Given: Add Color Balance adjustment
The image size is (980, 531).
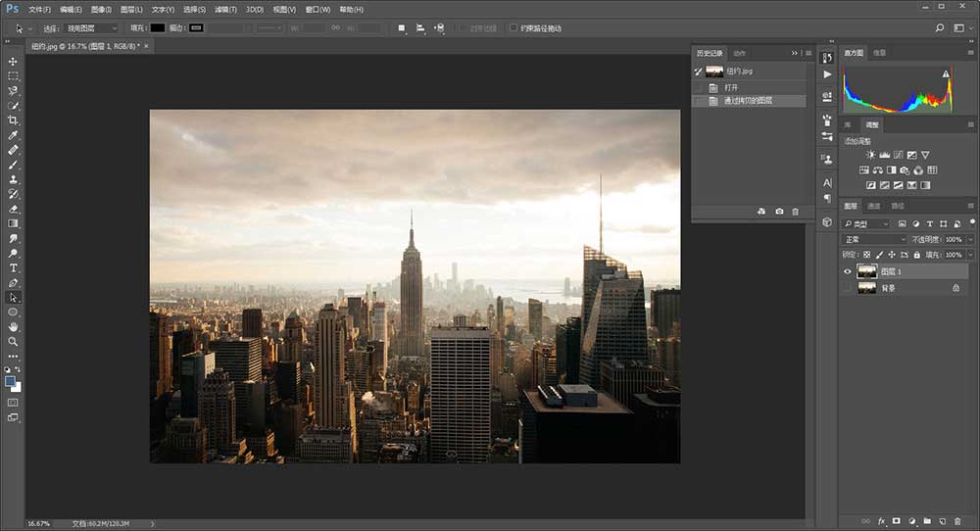Looking at the screenshot, I should [877, 169].
